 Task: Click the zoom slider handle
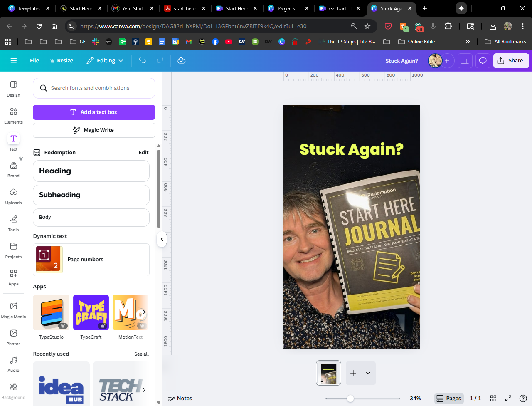point(350,399)
